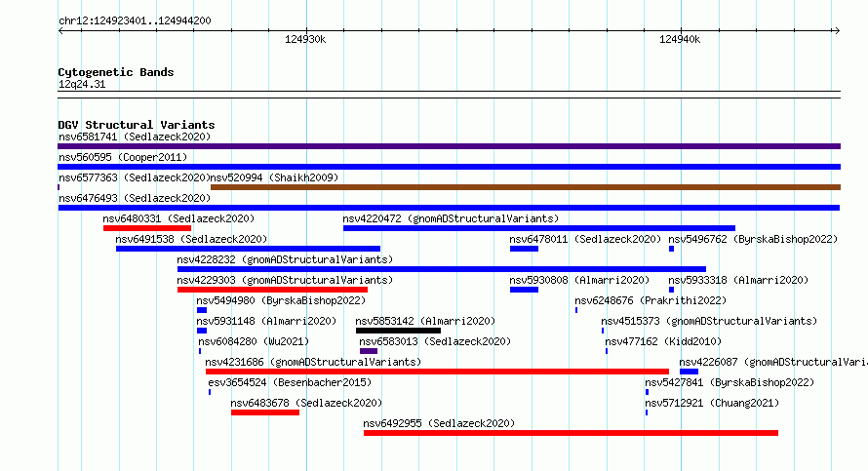Click the red nsv6483678 variant bar
Viewport: 868px width, 471px height.
(265, 412)
